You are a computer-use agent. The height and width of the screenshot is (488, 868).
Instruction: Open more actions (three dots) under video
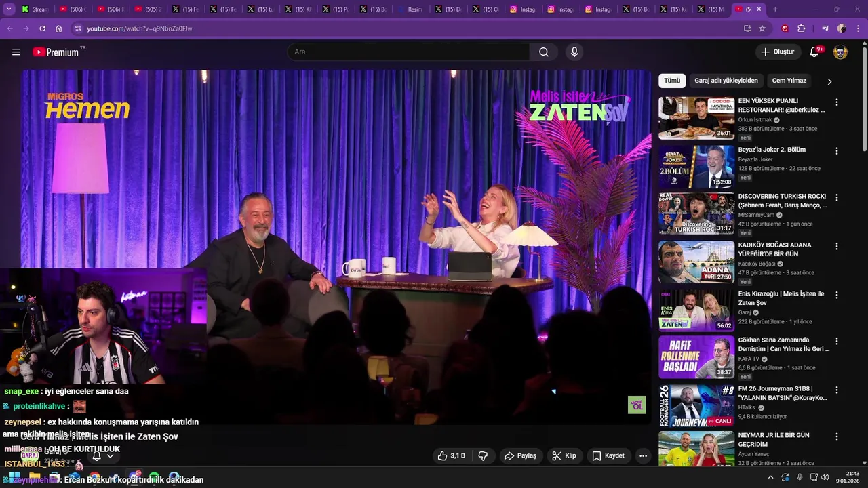coord(643,455)
